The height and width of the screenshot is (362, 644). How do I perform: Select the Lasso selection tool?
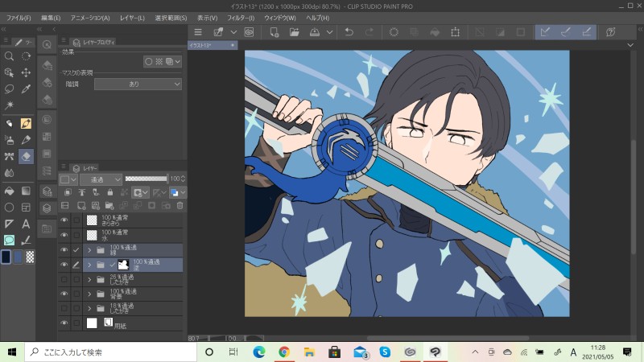tap(9, 89)
